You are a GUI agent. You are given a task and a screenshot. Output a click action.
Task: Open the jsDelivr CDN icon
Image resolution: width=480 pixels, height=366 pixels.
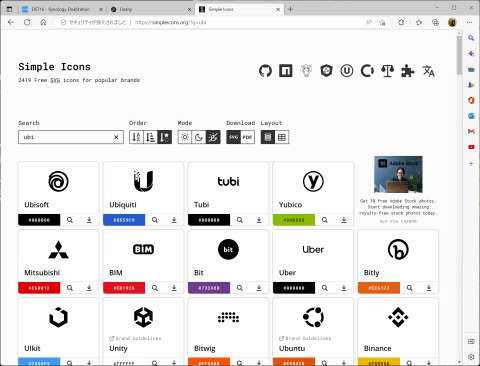click(326, 71)
